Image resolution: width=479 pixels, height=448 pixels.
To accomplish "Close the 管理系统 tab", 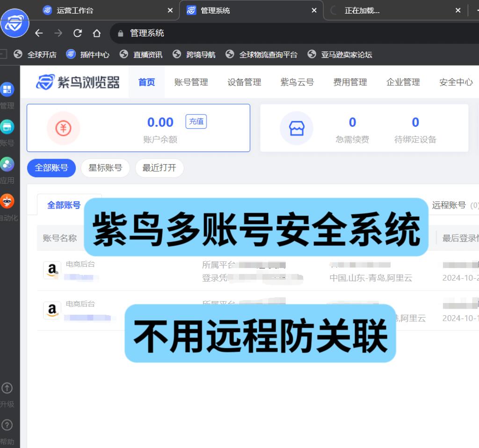I will [x=314, y=10].
